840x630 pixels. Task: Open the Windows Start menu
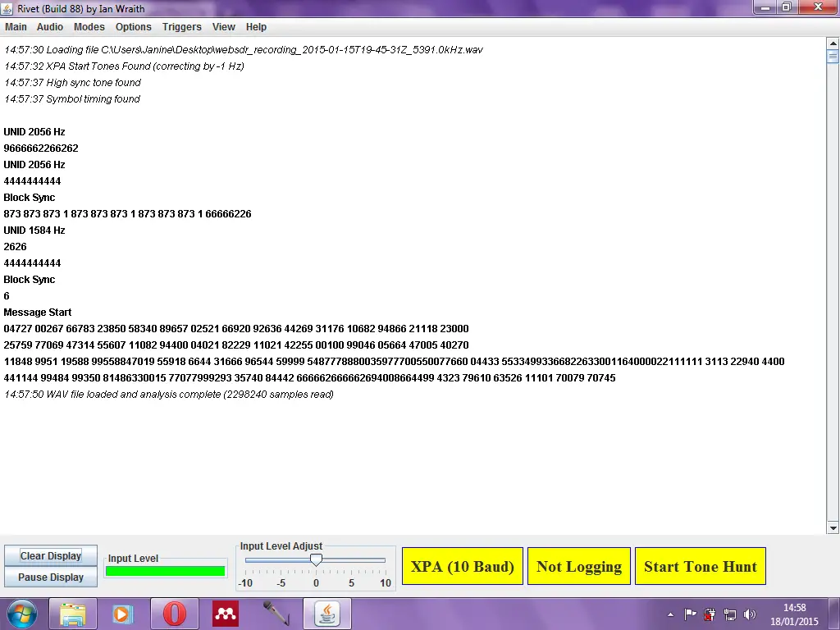[22, 614]
